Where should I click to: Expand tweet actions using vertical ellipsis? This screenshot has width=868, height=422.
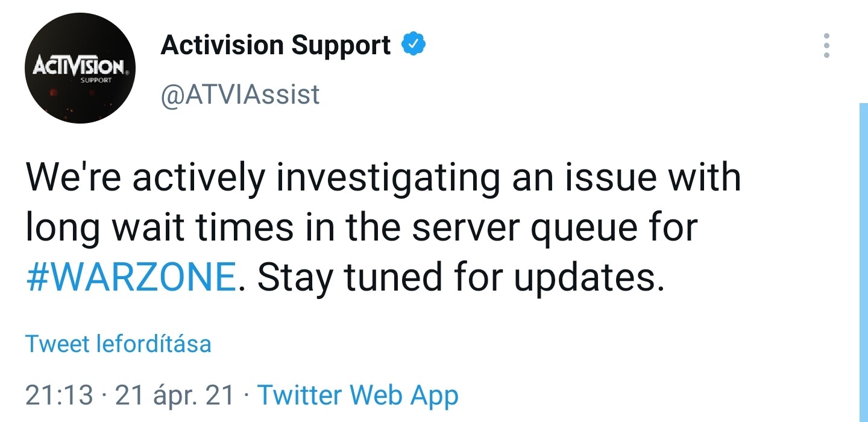click(826, 45)
